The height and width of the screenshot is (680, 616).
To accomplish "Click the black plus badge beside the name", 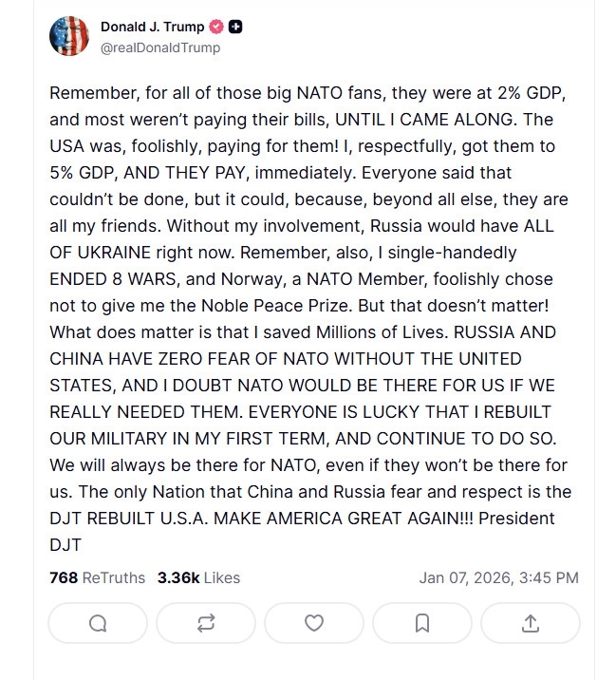I will [x=235, y=28].
